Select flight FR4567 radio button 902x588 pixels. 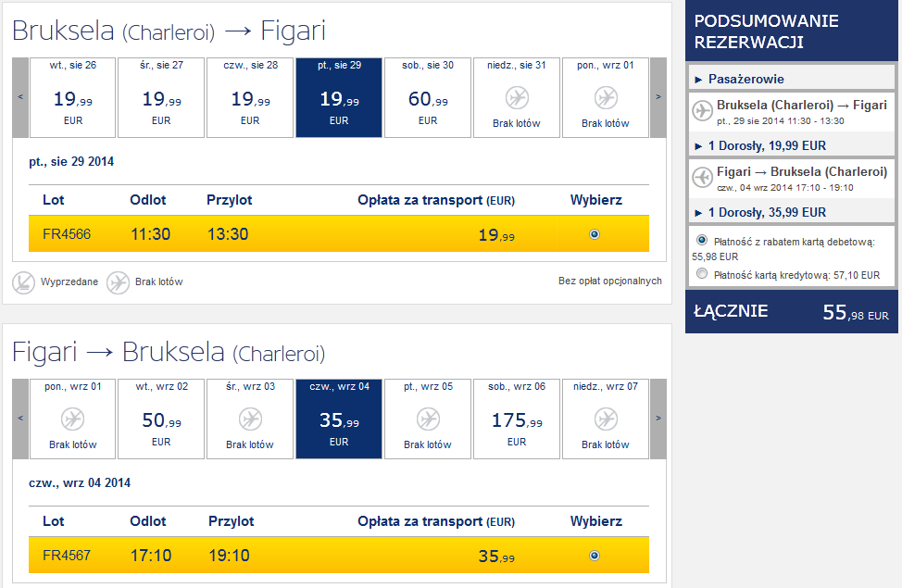coord(595,556)
